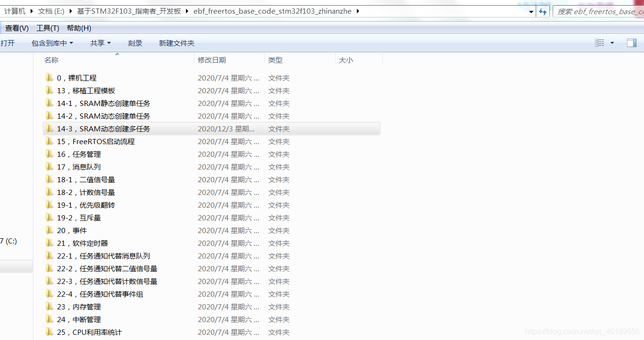This screenshot has height=340, width=644.
Task: Click folder icon of 23，内存管理
Action: (49, 307)
